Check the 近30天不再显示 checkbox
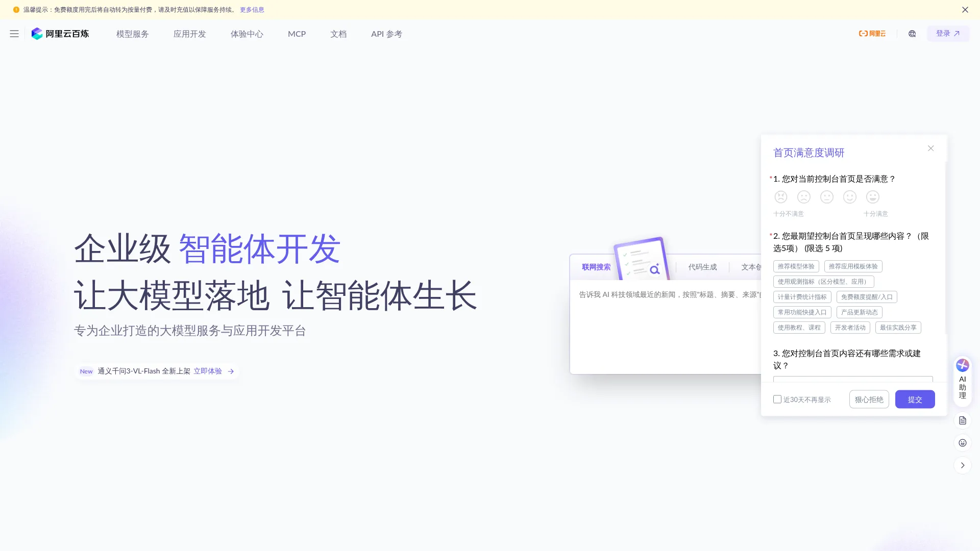The image size is (980, 551). [x=777, y=399]
